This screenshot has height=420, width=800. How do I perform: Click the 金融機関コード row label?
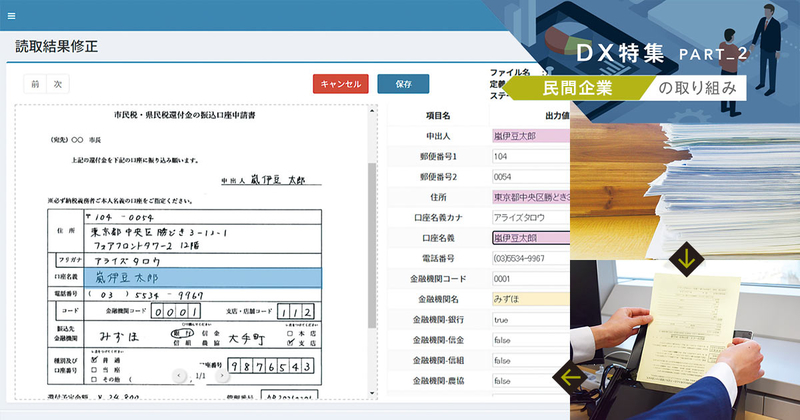click(438, 279)
